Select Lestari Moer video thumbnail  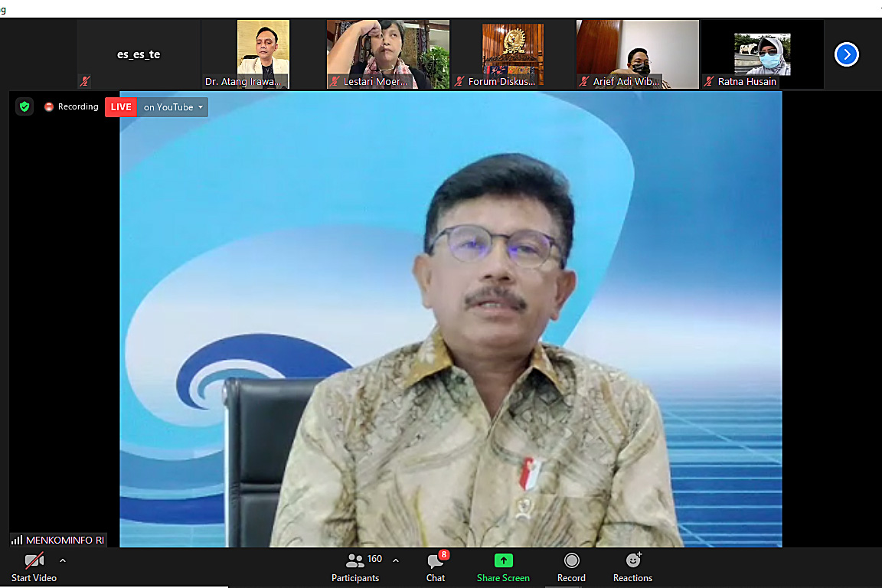point(387,54)
